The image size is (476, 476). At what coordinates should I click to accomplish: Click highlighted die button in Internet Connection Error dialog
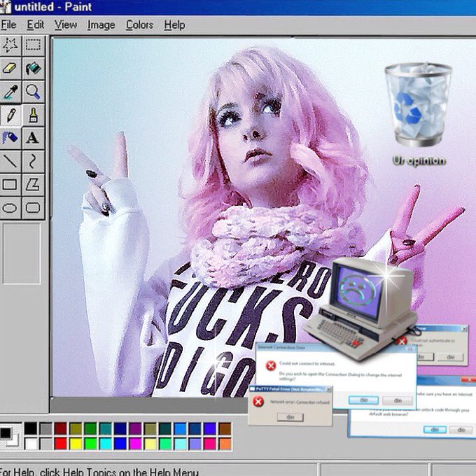tap(363, 400)
